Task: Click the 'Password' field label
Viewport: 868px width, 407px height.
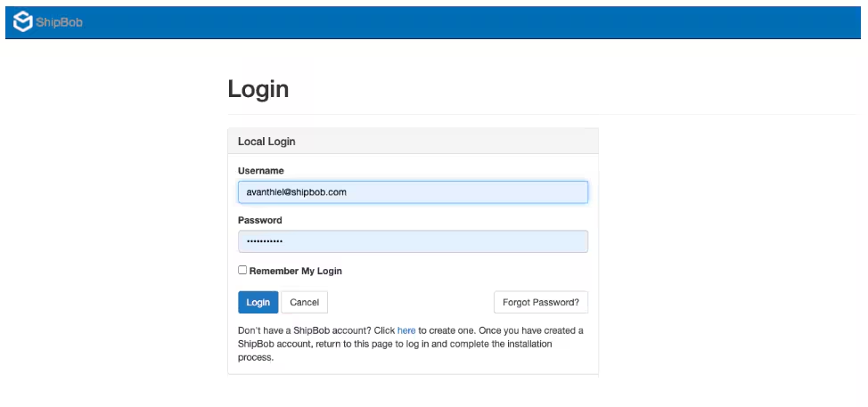Action: click(x=260, y=220)
